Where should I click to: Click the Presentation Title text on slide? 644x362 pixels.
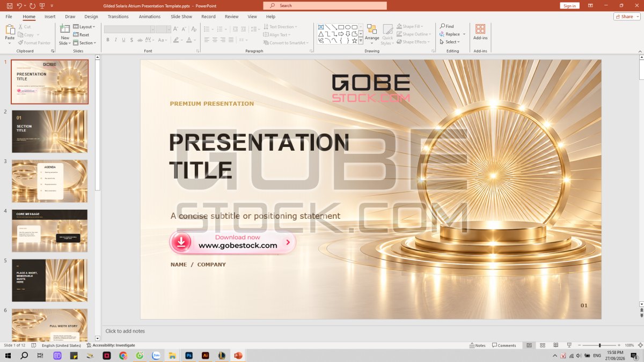pyautogui.click(x=259, y=156)
